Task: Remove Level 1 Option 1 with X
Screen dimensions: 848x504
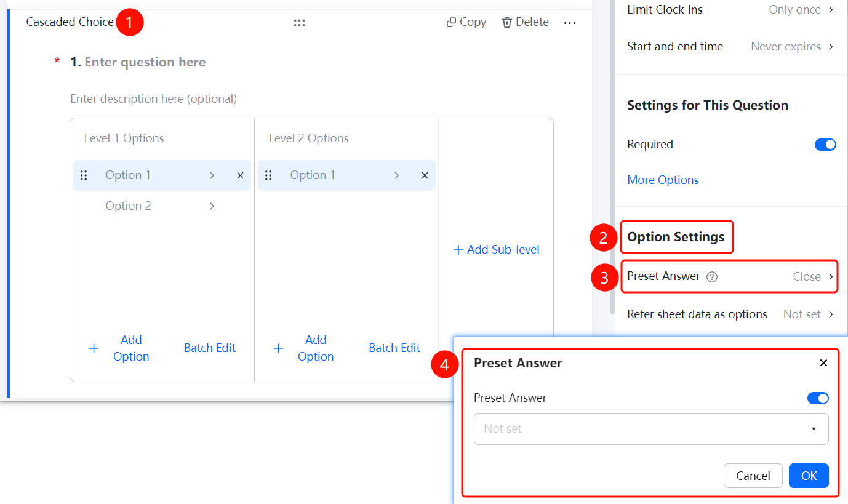Action: (240, 175)
